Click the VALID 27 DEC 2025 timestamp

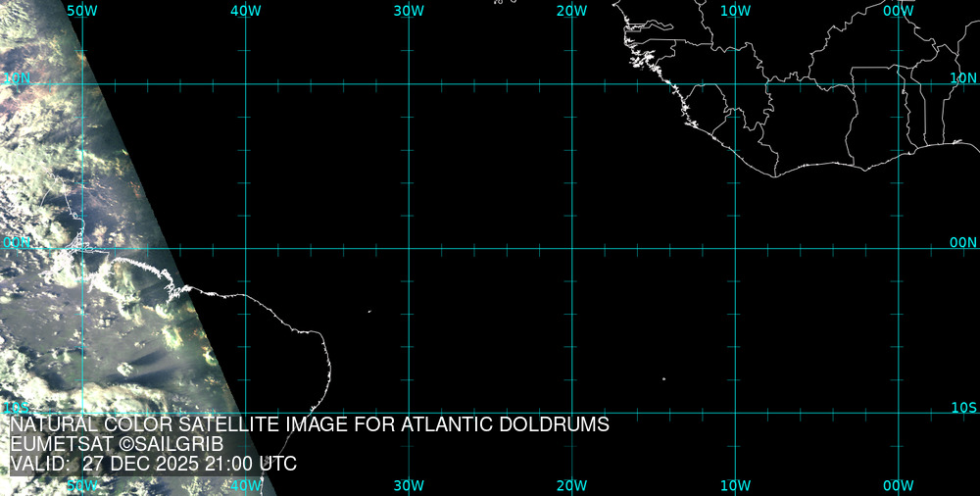153,464
